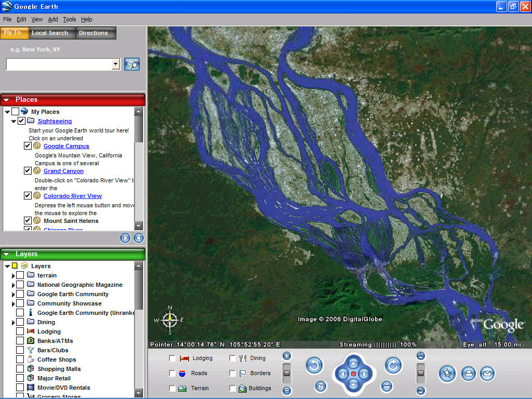Click the Sightseeing folder icon
This screenshot has height=399, width=532.
pyautogui.click(x=31, y=121)
